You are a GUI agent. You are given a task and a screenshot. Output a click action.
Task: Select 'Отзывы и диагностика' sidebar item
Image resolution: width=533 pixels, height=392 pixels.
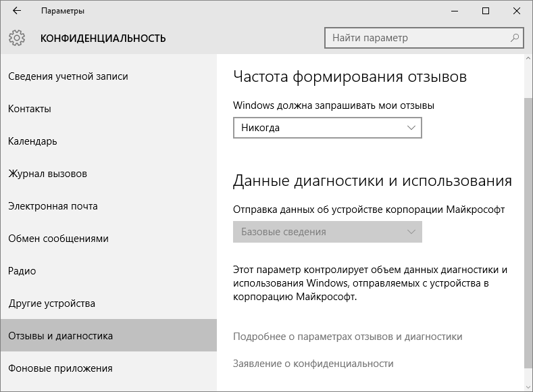109,335
